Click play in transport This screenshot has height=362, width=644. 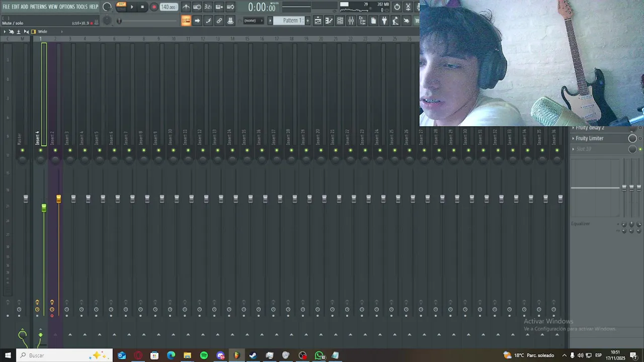(x=132, y=7)
